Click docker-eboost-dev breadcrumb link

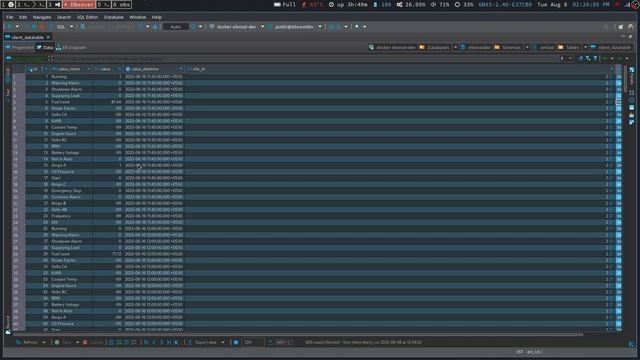pyautogui.click(x=392, y=47)
